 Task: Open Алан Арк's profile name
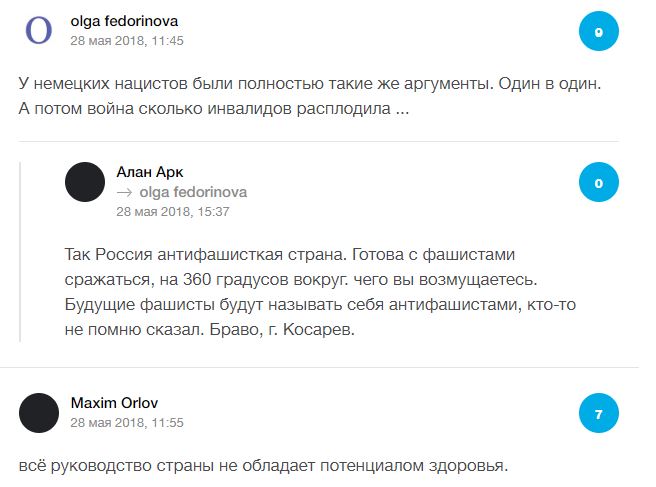pos(150,172)
